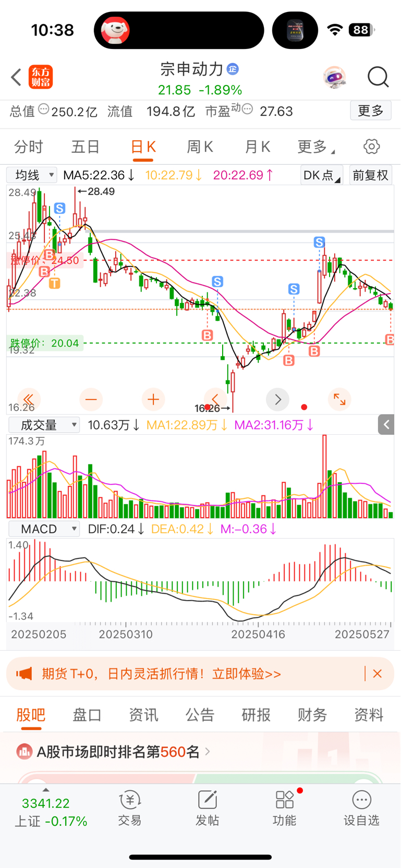The width and height of the screenshot is (401, 868).
Task: Tap date label 20250416
Action: click(258, 634)
